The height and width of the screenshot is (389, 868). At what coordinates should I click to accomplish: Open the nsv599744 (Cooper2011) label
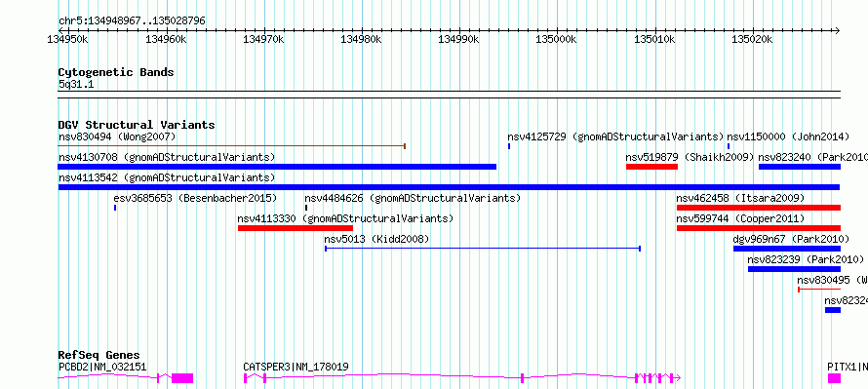pos(740,218)
